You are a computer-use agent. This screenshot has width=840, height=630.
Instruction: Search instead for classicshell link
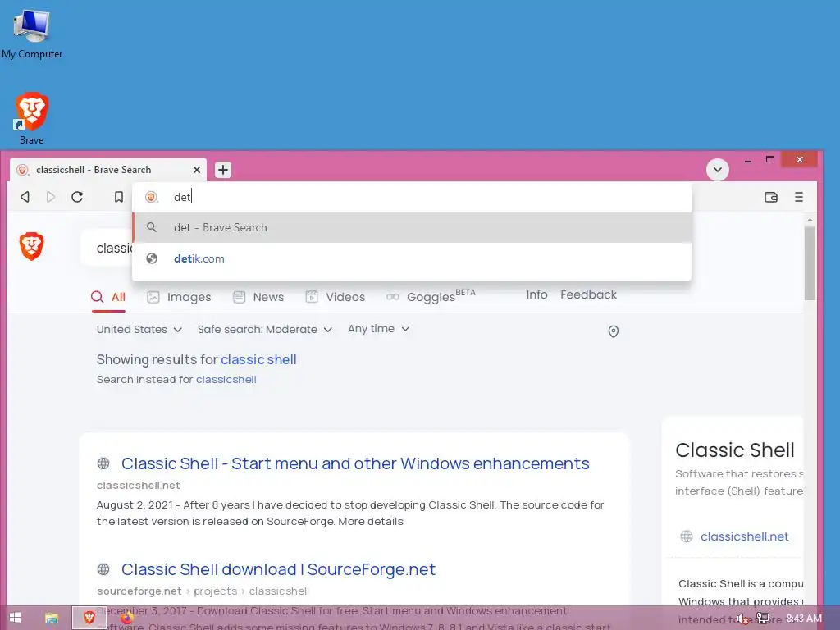[226, 379]
